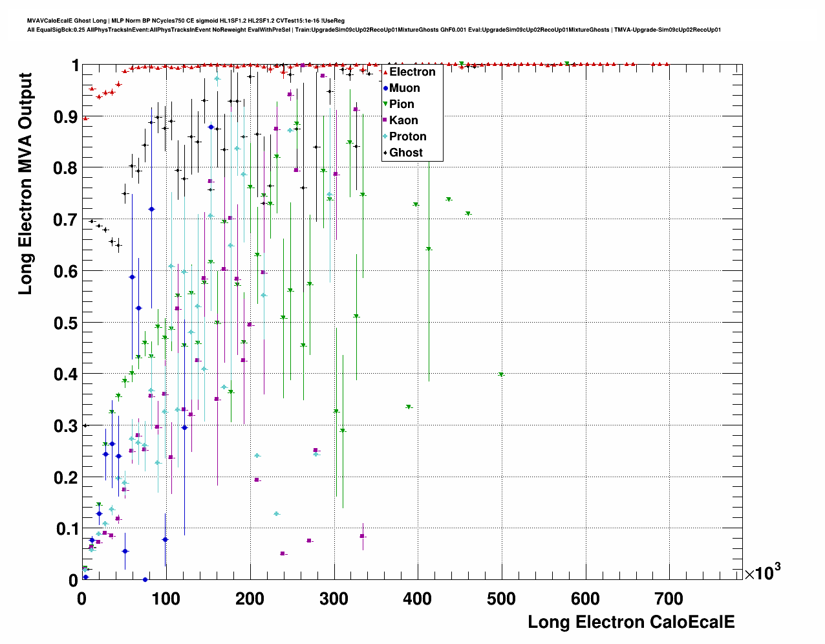Click the purple Kaon square marker in legend
825x644 pixels.
tap(385, 120)
